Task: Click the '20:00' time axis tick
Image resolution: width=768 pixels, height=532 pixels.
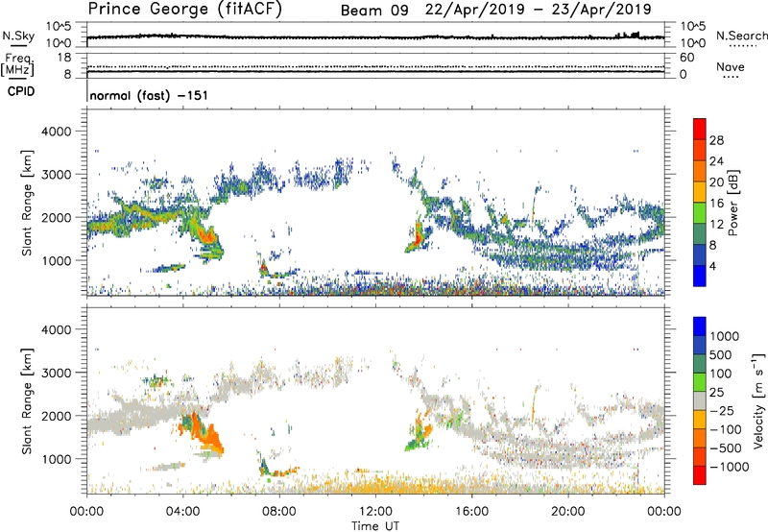Action: 567,512
